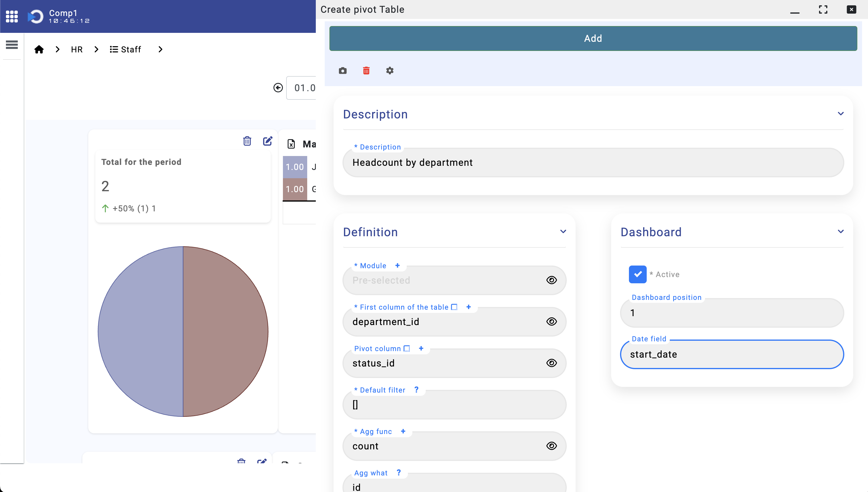Screen dimensions: 868x492
Task: Show Default filter help question mark
Action: click(417, 390)
